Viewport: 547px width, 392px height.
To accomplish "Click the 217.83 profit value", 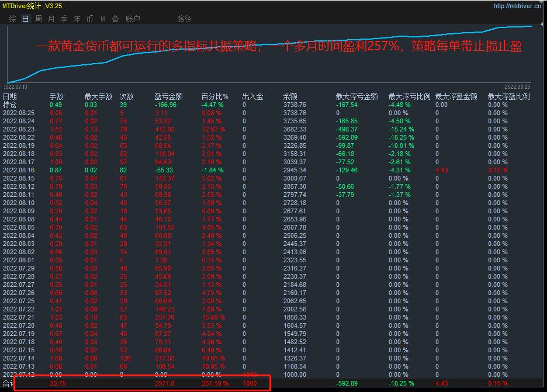I will (165, 358).
